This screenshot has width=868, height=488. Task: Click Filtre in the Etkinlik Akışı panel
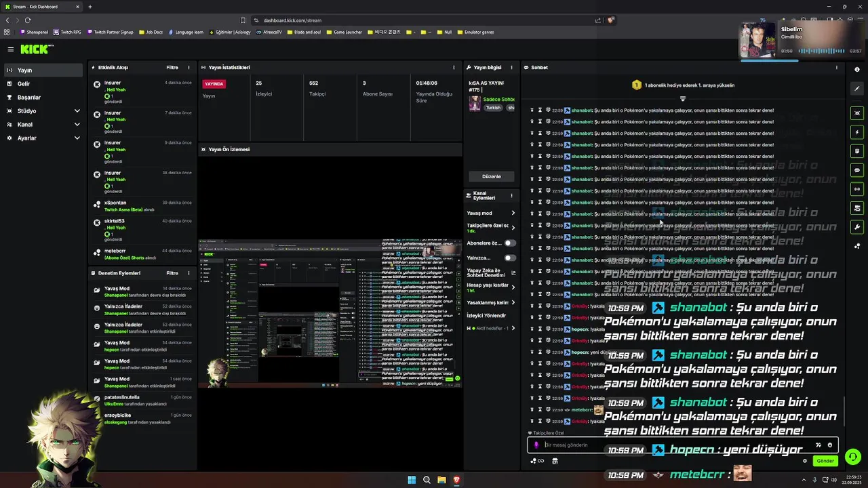pos(172,68)
